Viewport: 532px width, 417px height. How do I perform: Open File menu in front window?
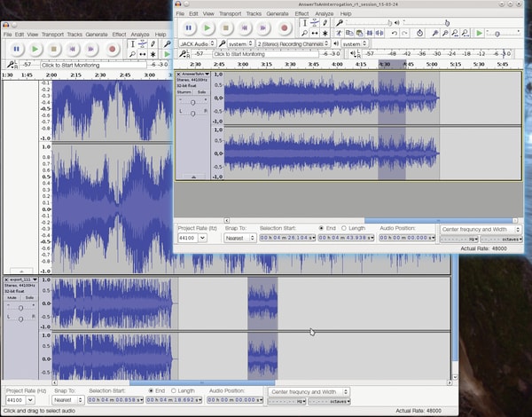[180, 13]
